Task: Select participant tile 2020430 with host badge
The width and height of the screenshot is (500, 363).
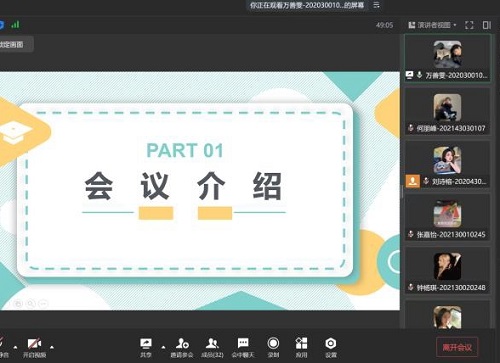Action: [448, 164]
